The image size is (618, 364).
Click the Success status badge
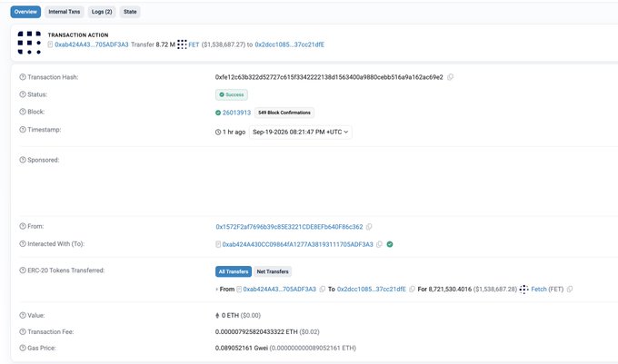point(232,94)
